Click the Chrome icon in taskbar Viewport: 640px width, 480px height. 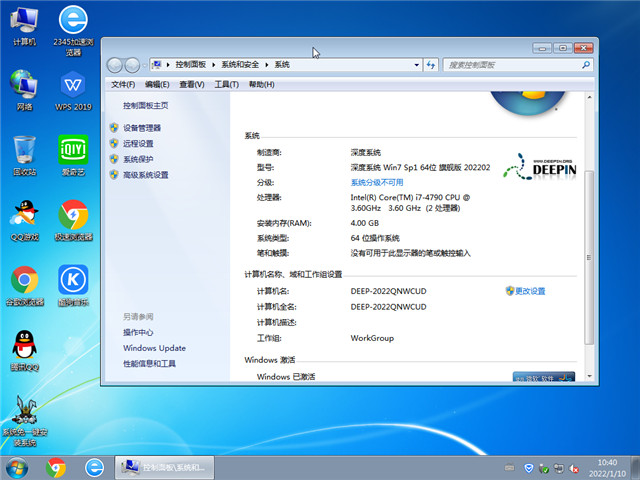55,467
